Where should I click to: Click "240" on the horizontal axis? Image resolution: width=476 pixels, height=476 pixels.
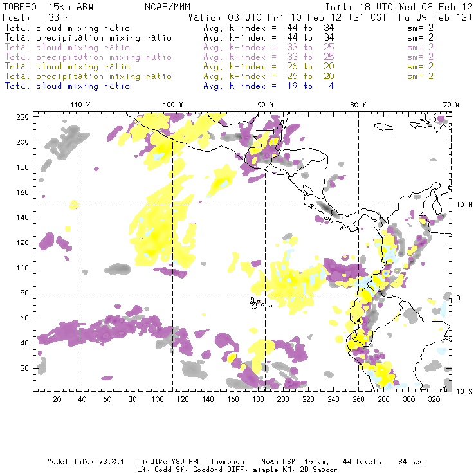(333, 399)
